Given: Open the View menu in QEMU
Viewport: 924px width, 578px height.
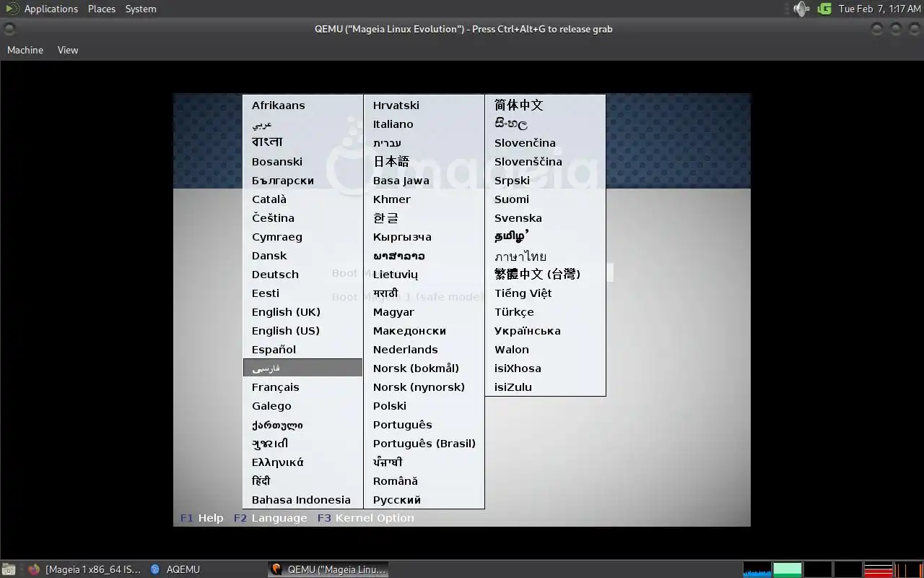Looking at the screenshot, I should pyautogui.click(x=68, y=50).
